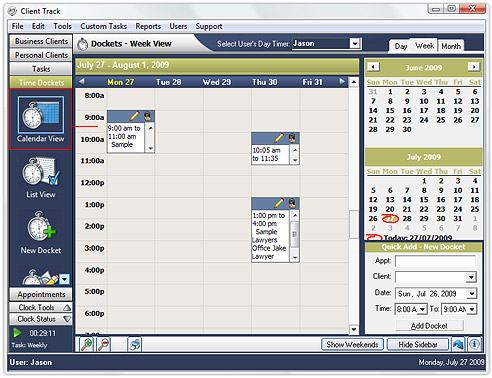The width and height of the screenshot is (492, 378).
Task: Open the start Time dropdown 8:00 A
Action: [x=422, y=309]
